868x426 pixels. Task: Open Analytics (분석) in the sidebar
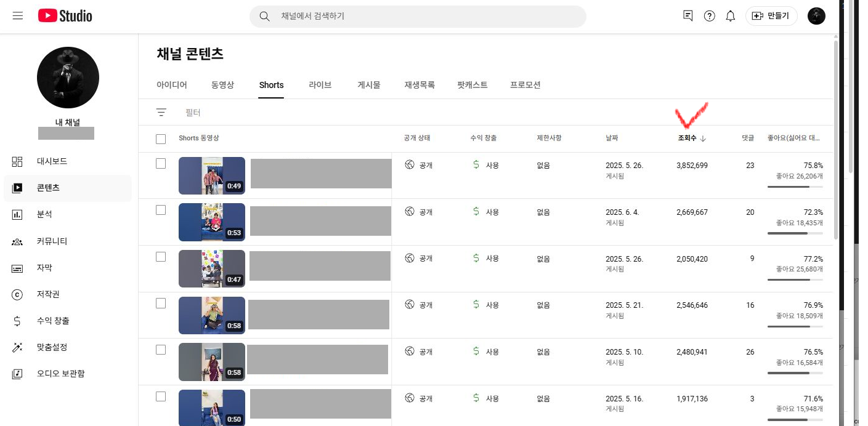click(44, 214)
